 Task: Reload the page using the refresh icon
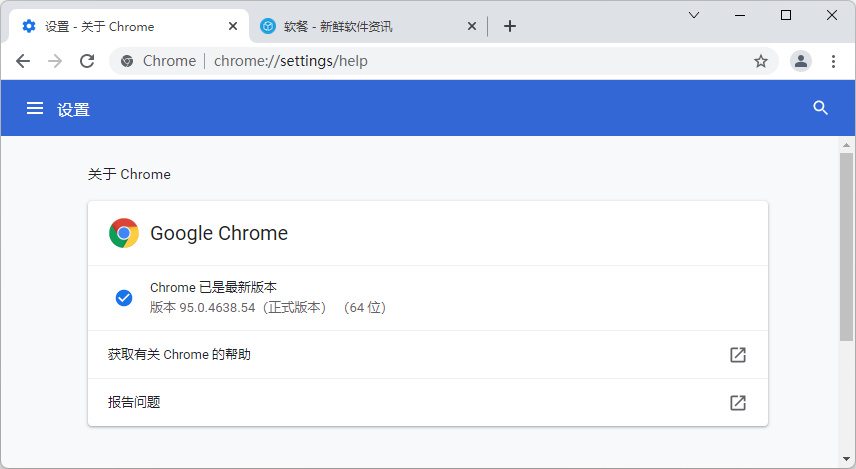point(87,61)
